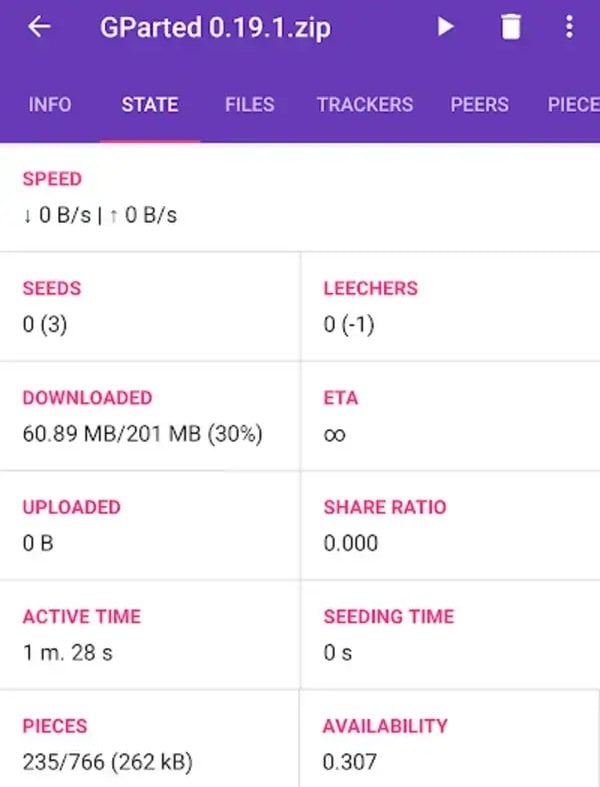The height and width of the screenshot is (787, 600).
Task: Select the STATE tab
Action: point(150,104)
